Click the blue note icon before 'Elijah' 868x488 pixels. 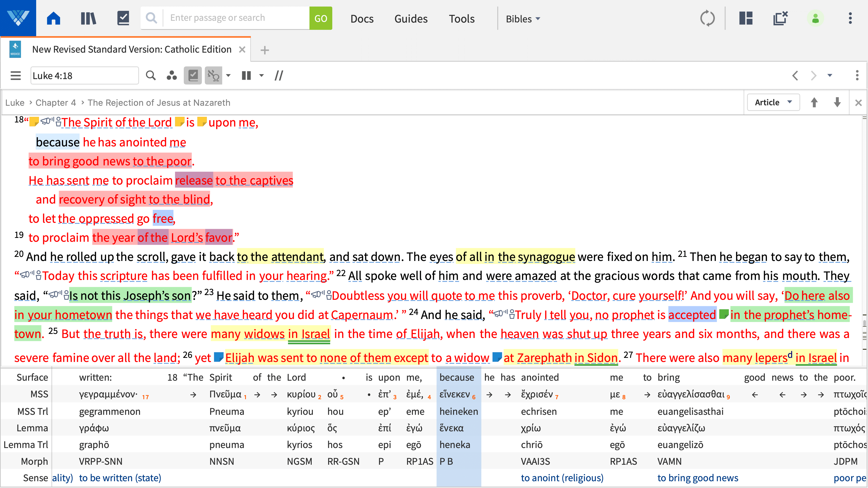coord(219,357)
